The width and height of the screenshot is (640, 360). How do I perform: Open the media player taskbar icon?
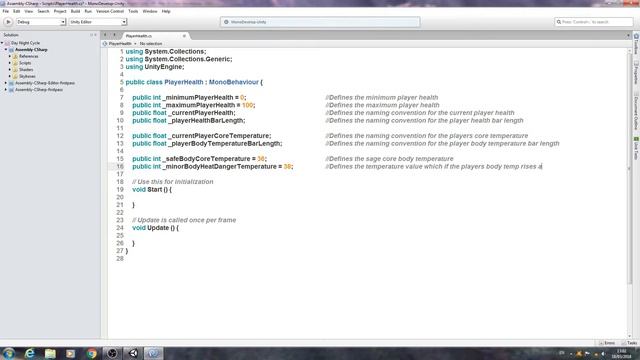(71, 353)
